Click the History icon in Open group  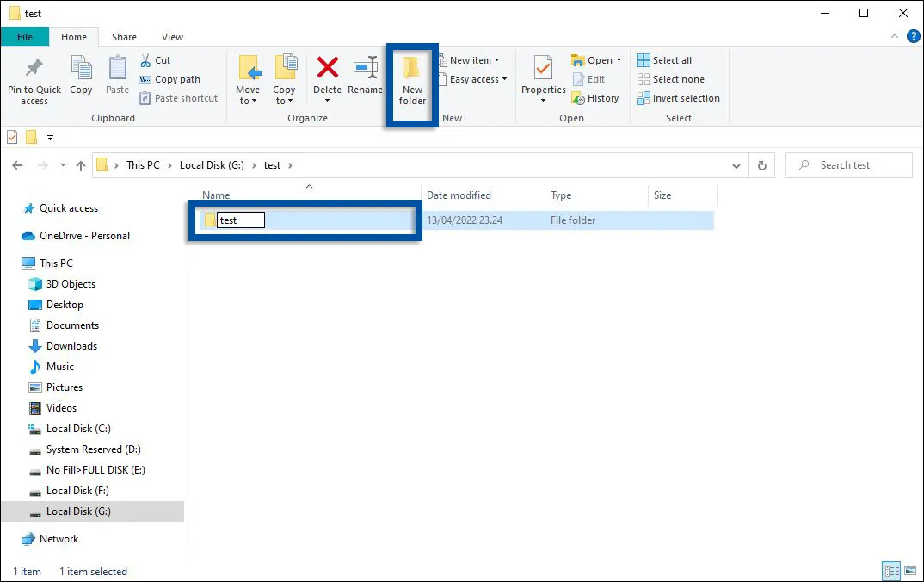click(x=596, y=98)
